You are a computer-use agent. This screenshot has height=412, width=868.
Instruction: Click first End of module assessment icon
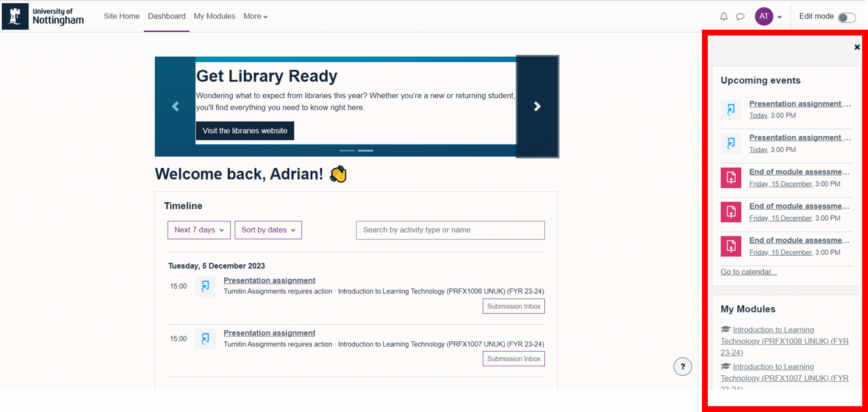tap(731, 177)
